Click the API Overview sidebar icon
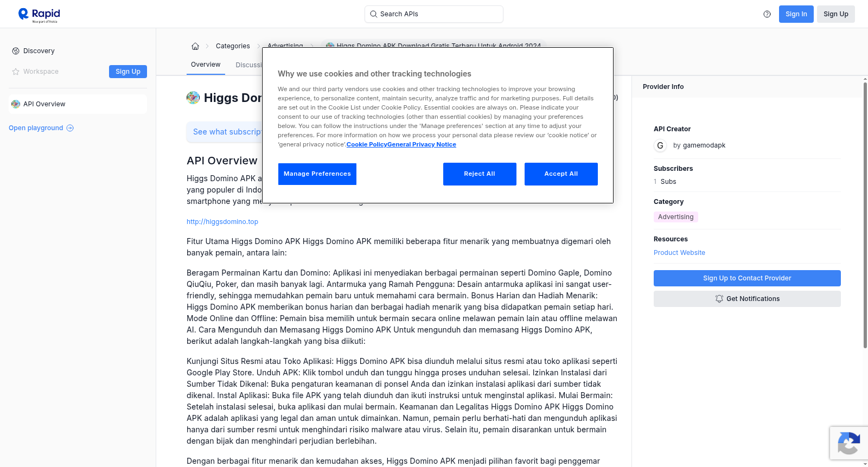The width and height of the screenshot is (868, 467). [16, 104]
